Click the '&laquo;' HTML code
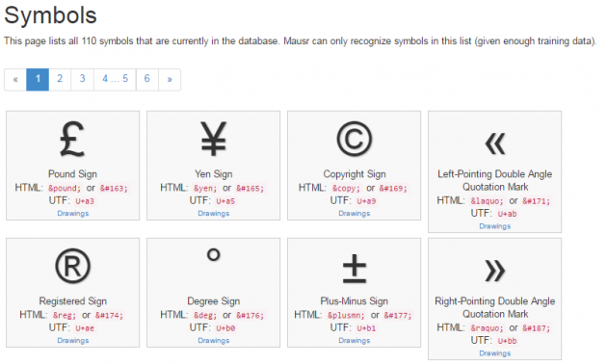This screenshot has width=607, height=364. click(x=487, y=201)
